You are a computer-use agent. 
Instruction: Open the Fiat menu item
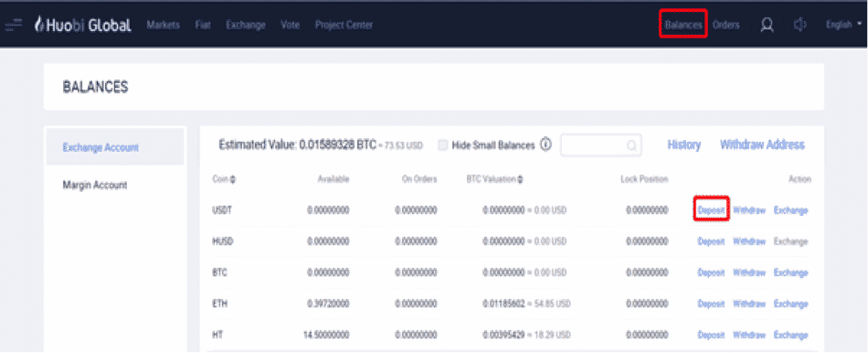(x=203, y=25)
